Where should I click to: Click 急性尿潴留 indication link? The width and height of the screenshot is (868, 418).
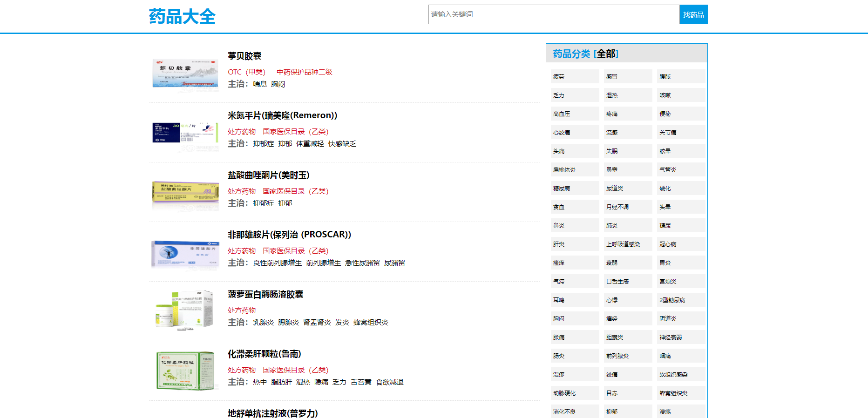[362, 263]
